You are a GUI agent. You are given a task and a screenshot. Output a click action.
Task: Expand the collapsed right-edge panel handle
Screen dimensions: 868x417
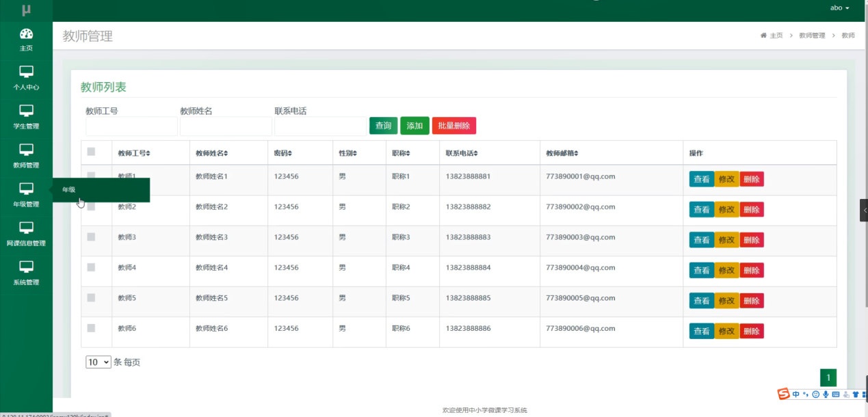click(x=864, y=210)
